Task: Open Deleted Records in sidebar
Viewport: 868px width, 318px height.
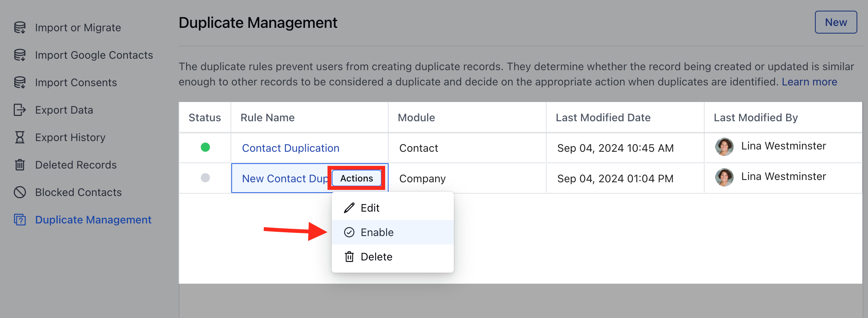Action: (x=76, y=165)
